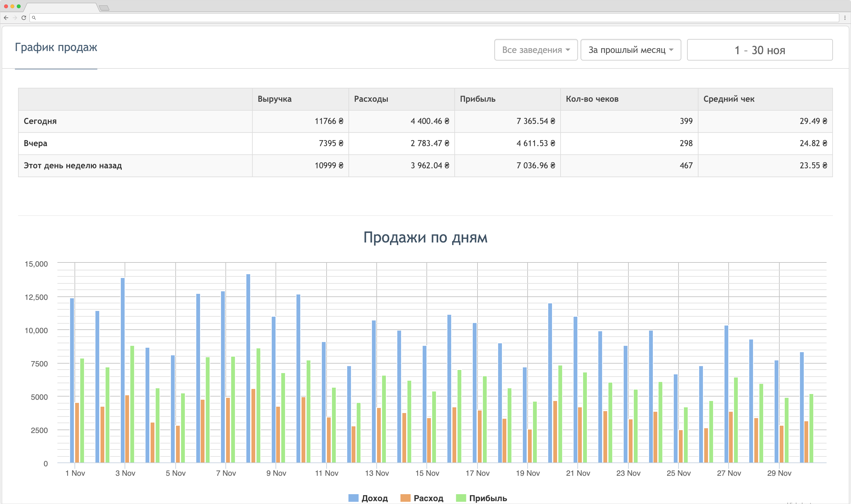
Task: Click the '1 Nov' axis label
Action: (75, 473)
